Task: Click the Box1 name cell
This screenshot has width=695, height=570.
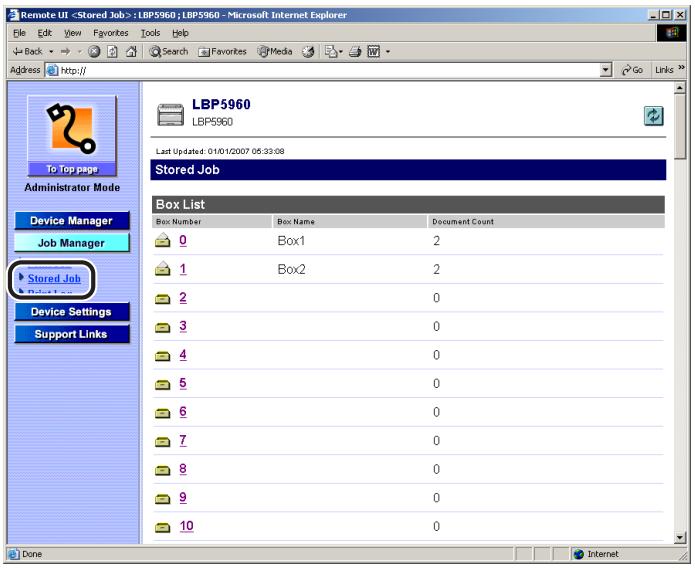Action: tap(291, 241)
